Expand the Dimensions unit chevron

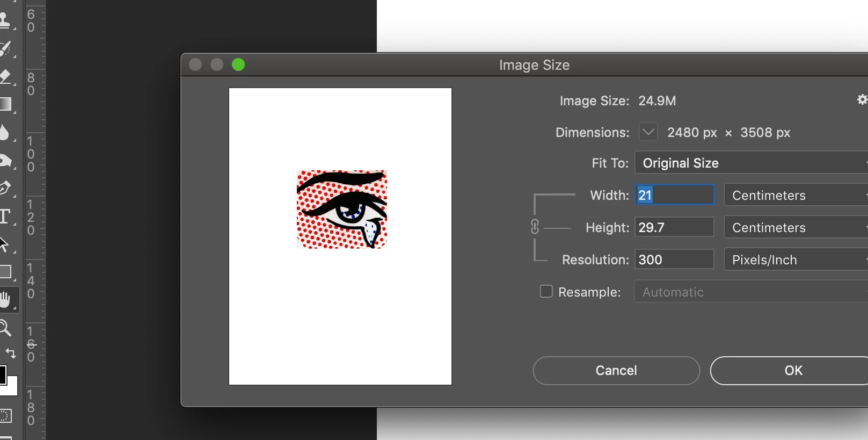(648, 132)
